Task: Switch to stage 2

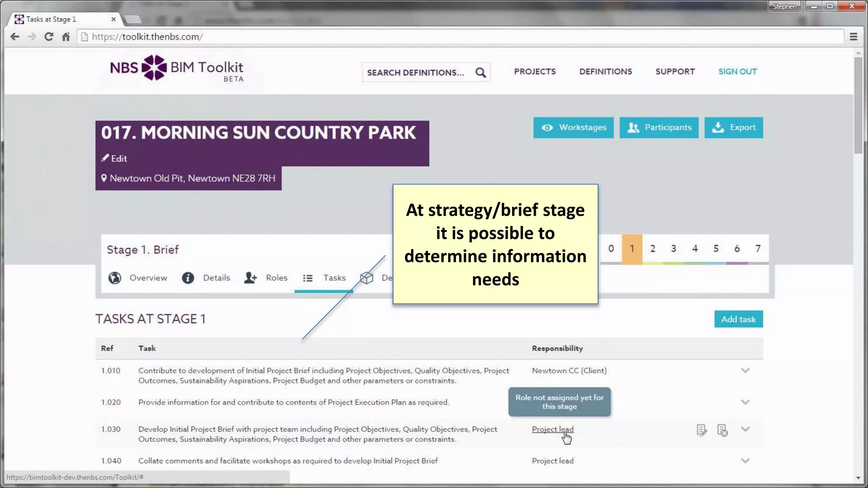Action: [x=653, y=249]
